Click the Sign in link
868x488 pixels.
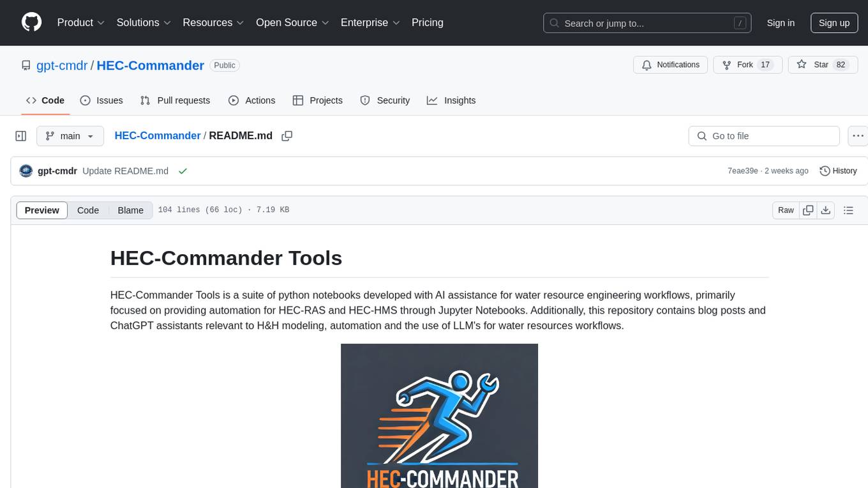[781, 23]
